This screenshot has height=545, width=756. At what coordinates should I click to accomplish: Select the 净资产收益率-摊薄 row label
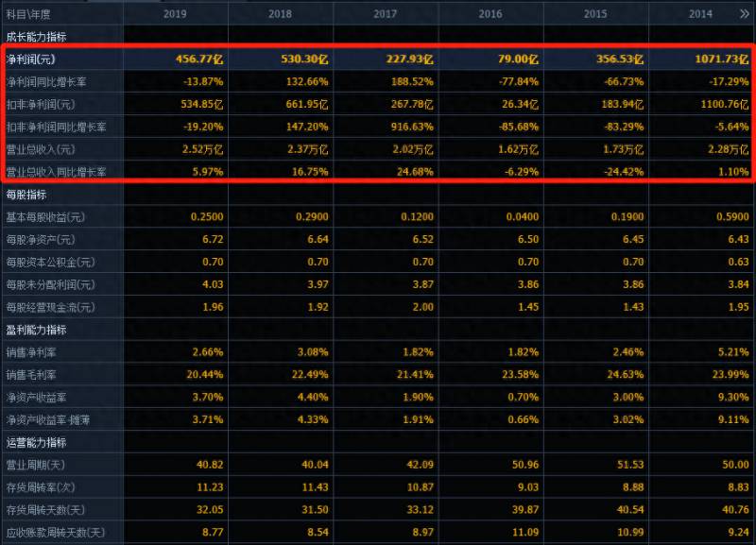pos(48,420)
